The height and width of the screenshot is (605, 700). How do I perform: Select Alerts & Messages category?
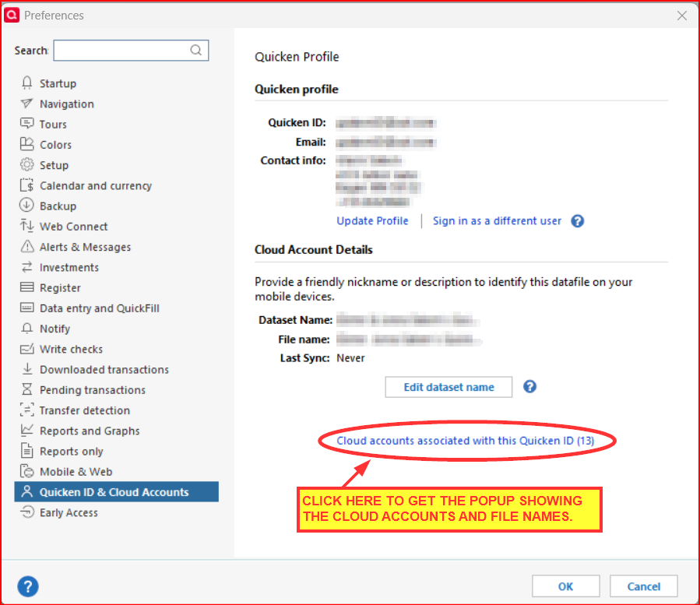[86, 247]
